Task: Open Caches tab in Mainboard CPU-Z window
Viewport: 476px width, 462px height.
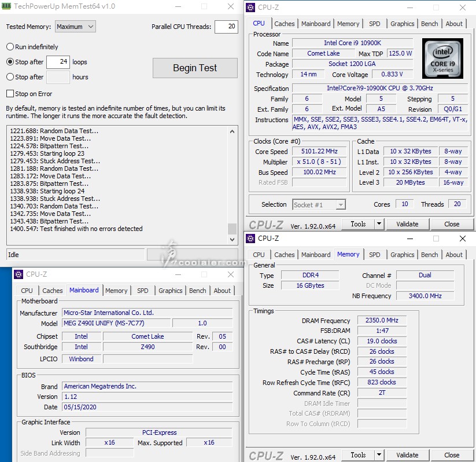Action: click(53, 291)
